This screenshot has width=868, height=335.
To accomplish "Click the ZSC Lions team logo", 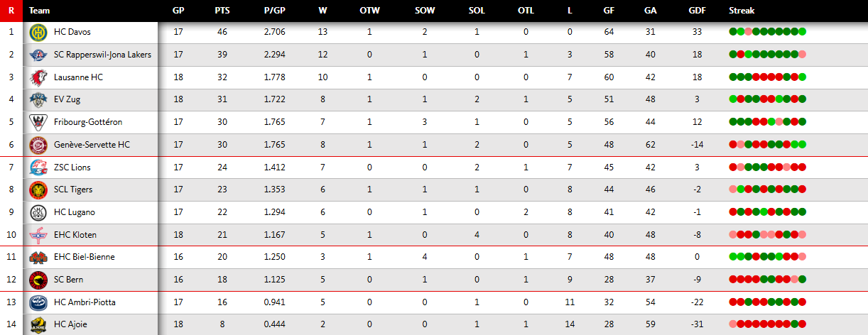I will [38, 167].
